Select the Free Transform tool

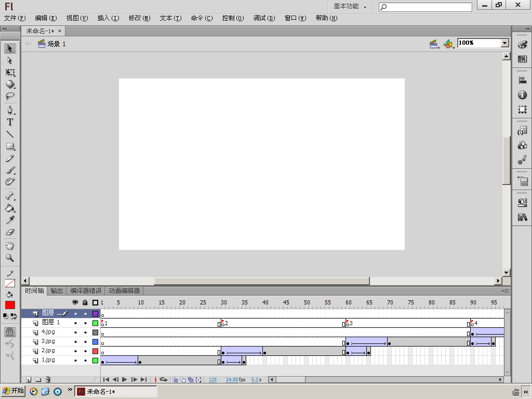10,72
